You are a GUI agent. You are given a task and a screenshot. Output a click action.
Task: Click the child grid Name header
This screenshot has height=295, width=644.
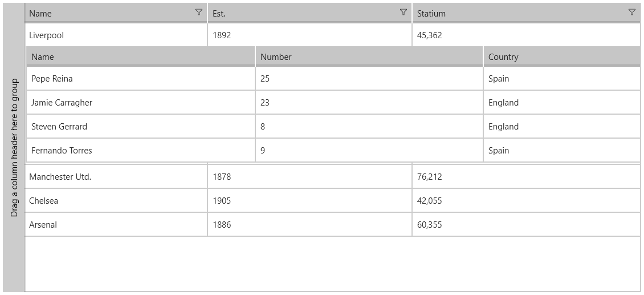[x=140, y=56]
